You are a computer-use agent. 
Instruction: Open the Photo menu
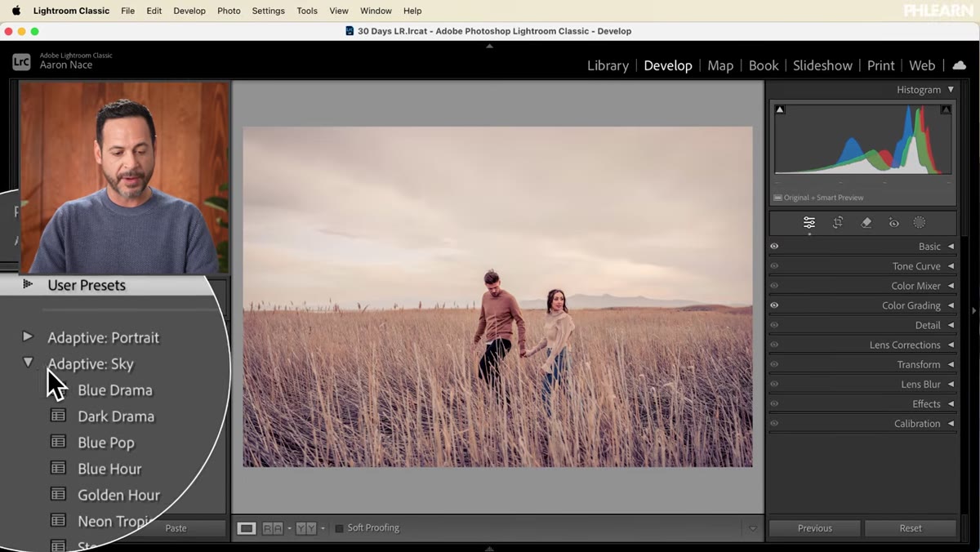point(229,11)
